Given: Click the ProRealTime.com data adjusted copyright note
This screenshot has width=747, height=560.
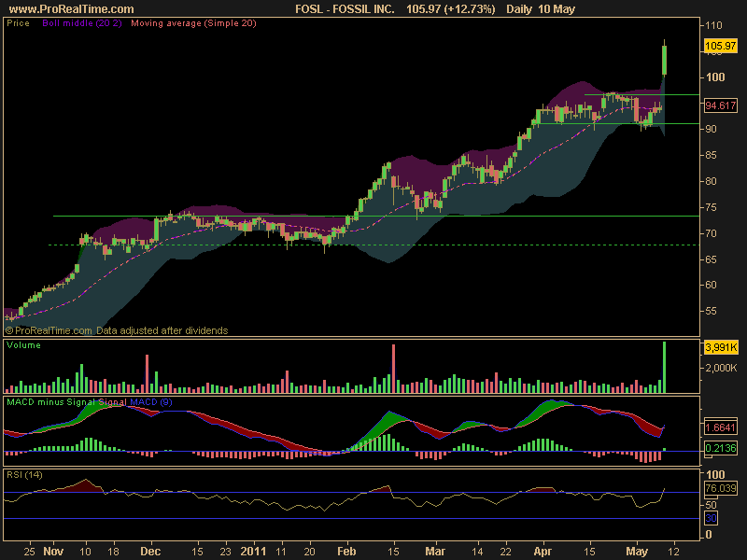Looking at the screenshot, I should click(117, 330).
